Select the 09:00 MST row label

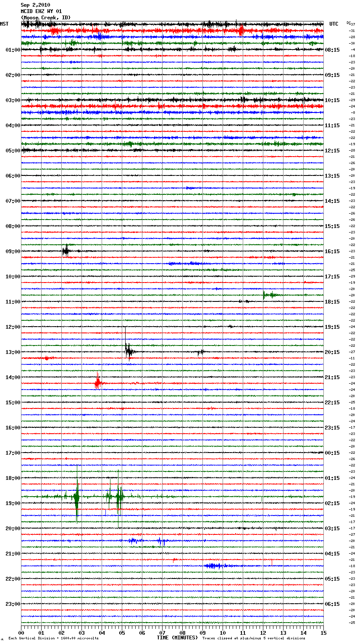[13, 251]
